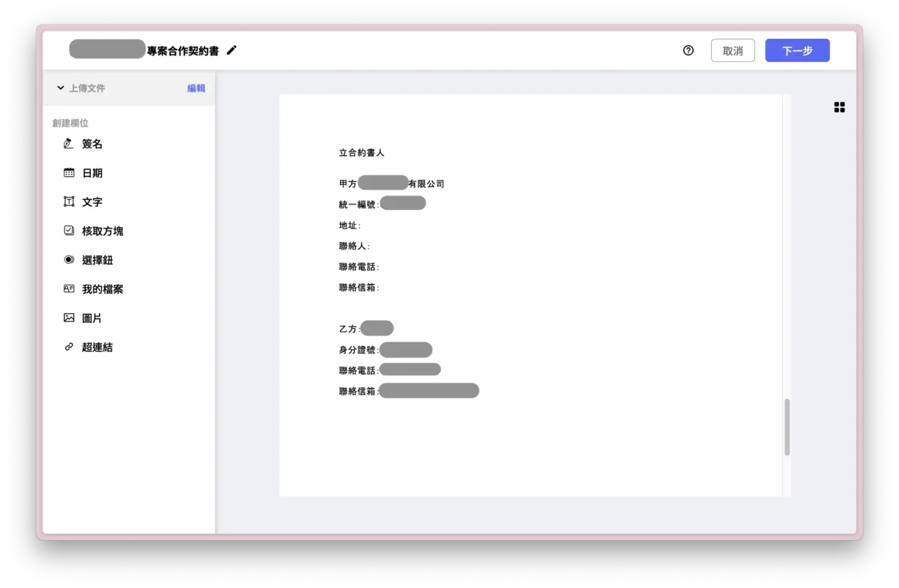Click the 聯絡人: line in the contract
The image size is (899, 588).
tap(354, 246)
